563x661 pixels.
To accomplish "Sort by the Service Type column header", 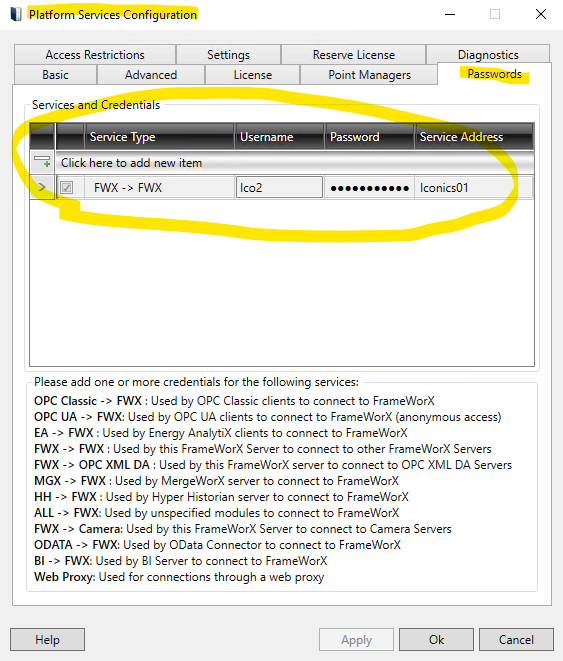I will tap(159, 137).
